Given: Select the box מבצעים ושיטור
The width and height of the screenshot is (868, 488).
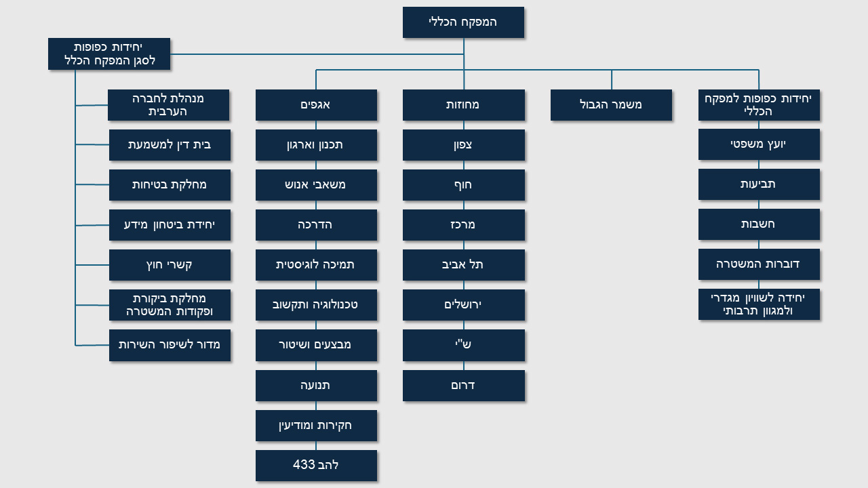Looking at the screenshot, I should click(x=316, y=345).
